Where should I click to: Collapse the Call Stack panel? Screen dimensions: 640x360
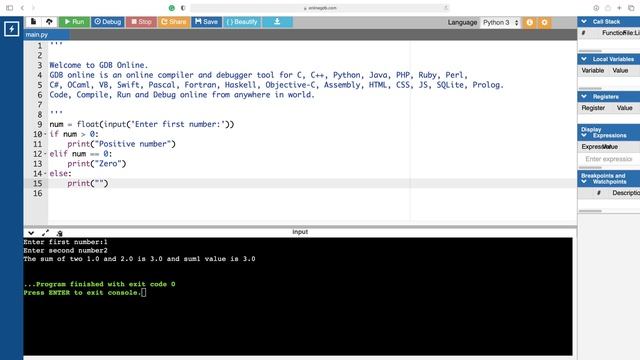[x=584, y=22]
